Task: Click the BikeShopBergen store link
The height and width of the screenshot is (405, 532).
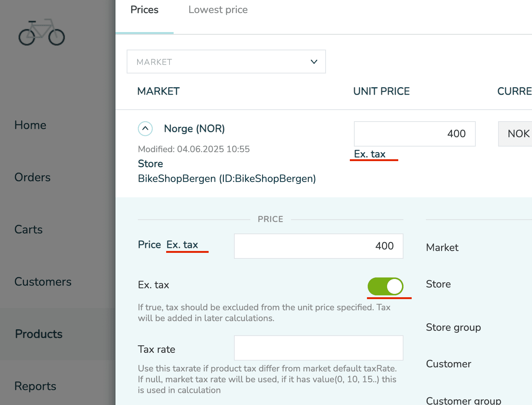Action: [227, 179]
